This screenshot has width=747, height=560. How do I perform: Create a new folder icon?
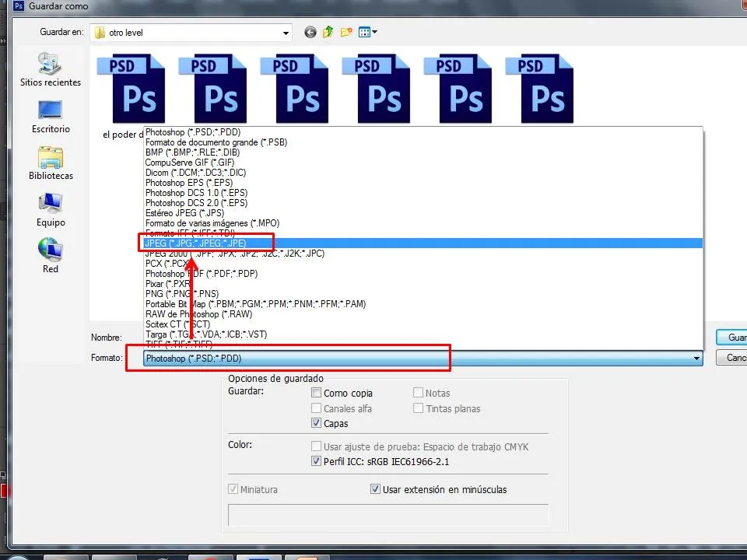click(346, 32)
